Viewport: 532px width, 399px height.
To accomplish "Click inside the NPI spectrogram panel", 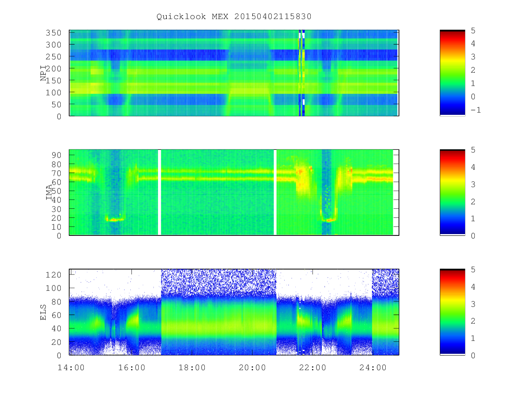I will pos(234,73).
